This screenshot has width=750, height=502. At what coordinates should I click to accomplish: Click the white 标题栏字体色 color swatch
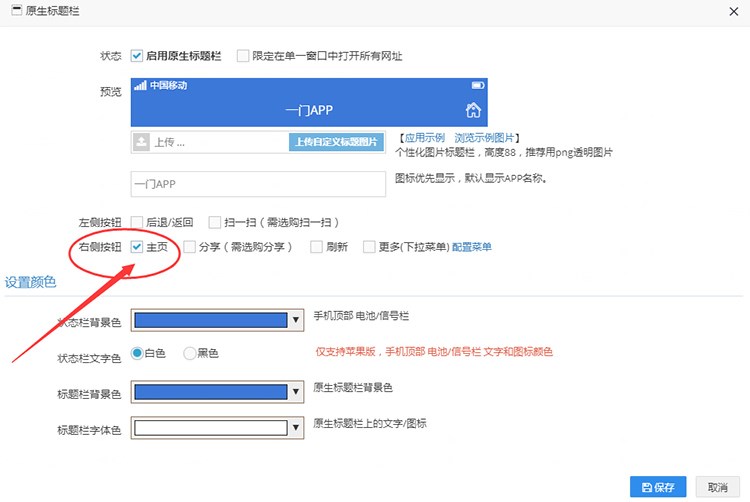tap(210, 428)
